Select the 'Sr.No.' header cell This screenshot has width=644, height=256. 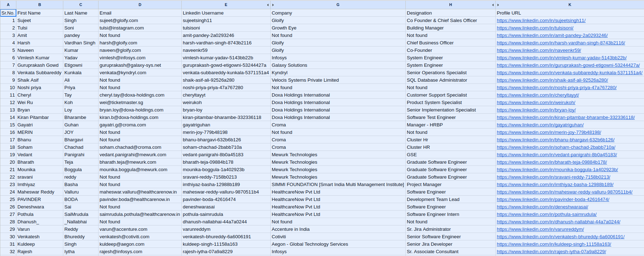[8, 13]
